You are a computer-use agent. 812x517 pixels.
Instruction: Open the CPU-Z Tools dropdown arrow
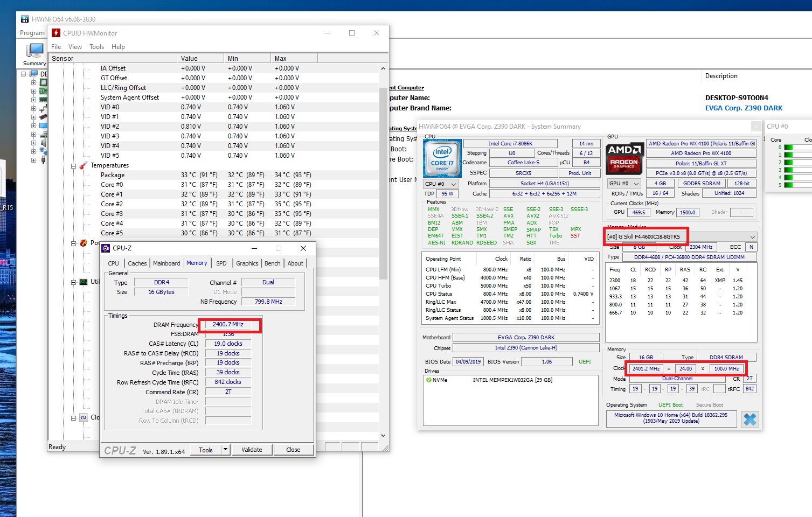coord(226,450)
